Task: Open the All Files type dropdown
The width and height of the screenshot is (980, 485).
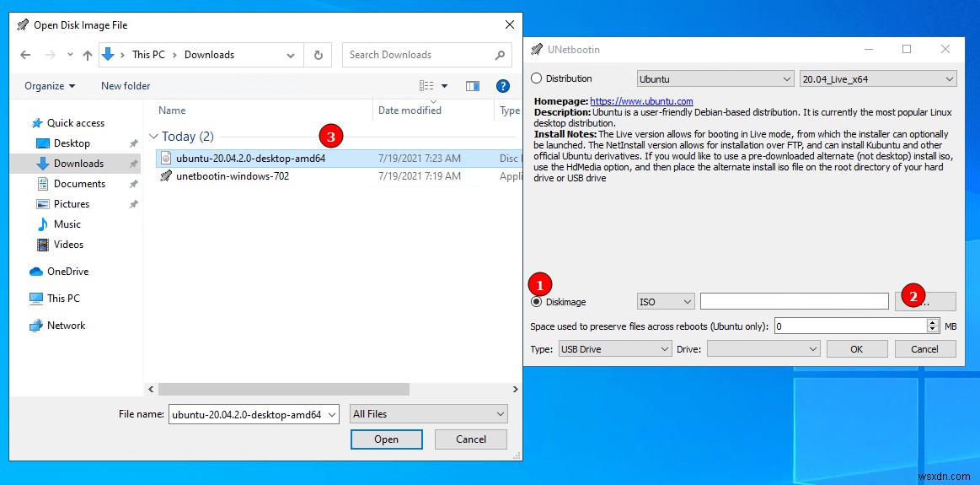Action: 429,414
